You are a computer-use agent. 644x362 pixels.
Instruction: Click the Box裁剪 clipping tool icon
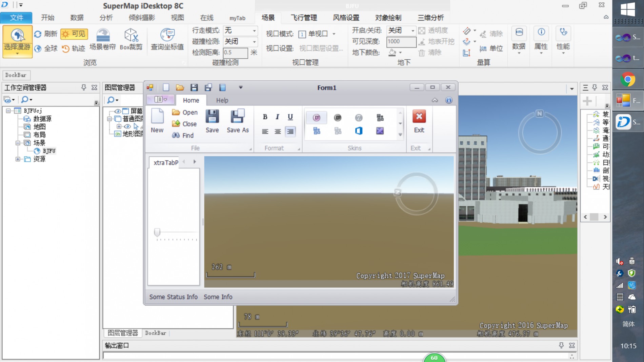point(131,35)
